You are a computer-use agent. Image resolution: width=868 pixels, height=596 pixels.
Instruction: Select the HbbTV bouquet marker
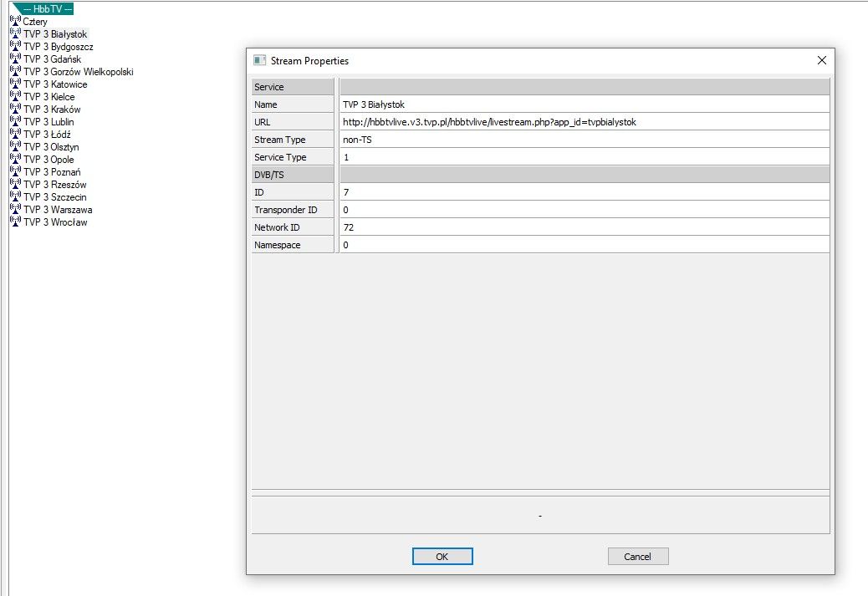point(43,9)
